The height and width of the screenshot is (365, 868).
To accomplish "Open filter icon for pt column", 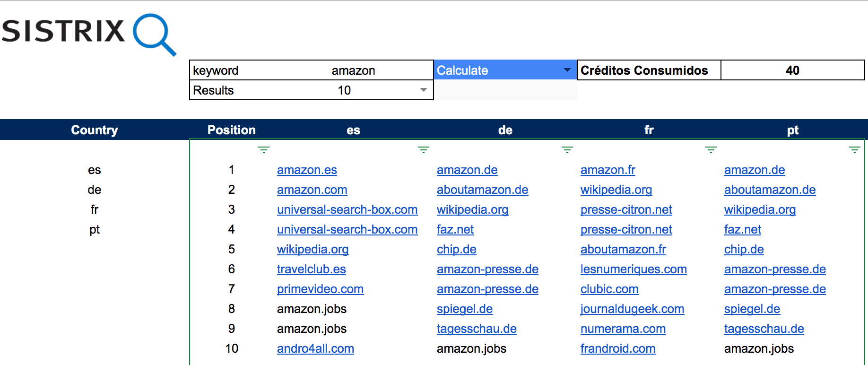I will tap(855, 150).
